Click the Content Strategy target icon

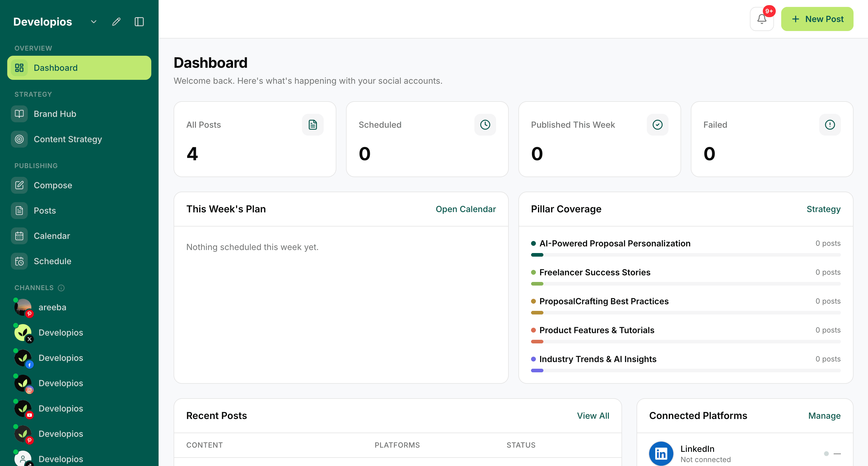tap(19, 139)
